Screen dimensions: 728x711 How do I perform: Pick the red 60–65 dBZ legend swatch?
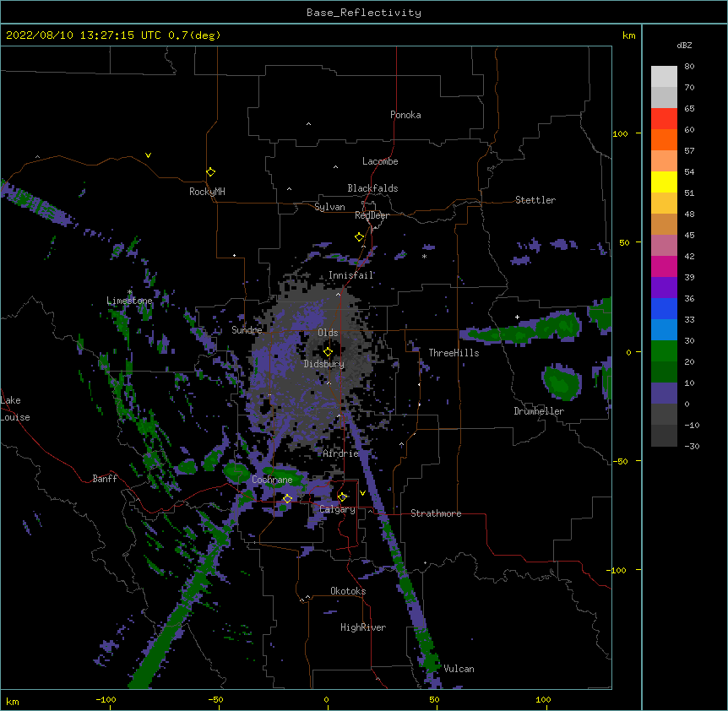[x=664, y=119]
